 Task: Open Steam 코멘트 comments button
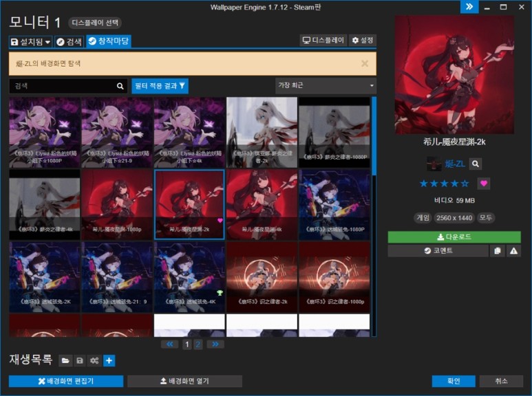pyautogui.click(x=438, y=251)
